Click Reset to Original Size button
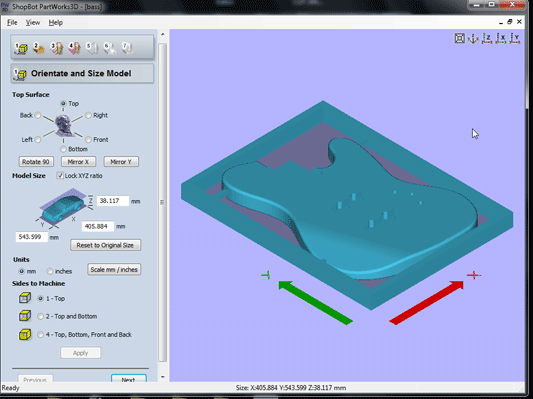 (x=105, y=245)
